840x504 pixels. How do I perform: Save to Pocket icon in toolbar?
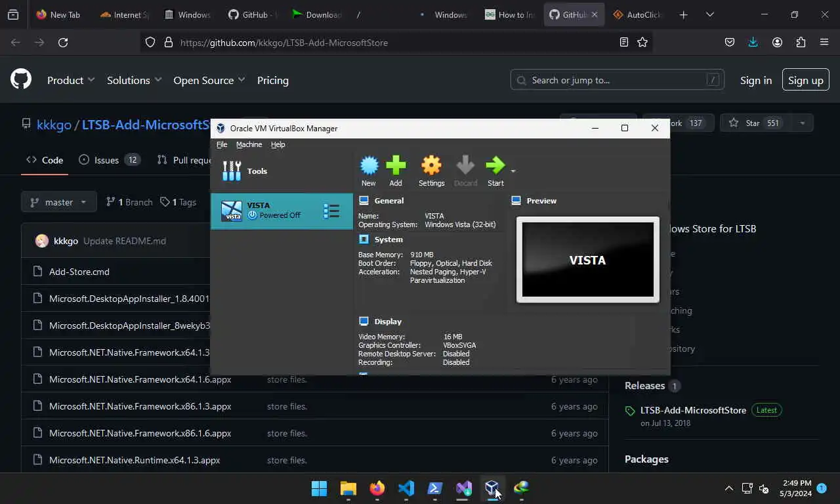pos(730,42)
